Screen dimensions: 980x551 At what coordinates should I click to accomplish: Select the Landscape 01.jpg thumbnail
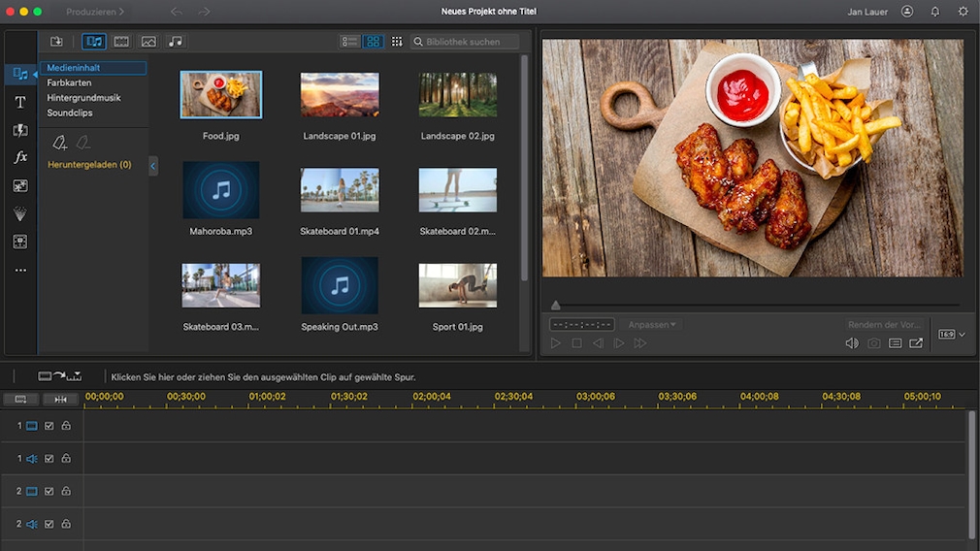pyautogui.click(x=340, y=95)
